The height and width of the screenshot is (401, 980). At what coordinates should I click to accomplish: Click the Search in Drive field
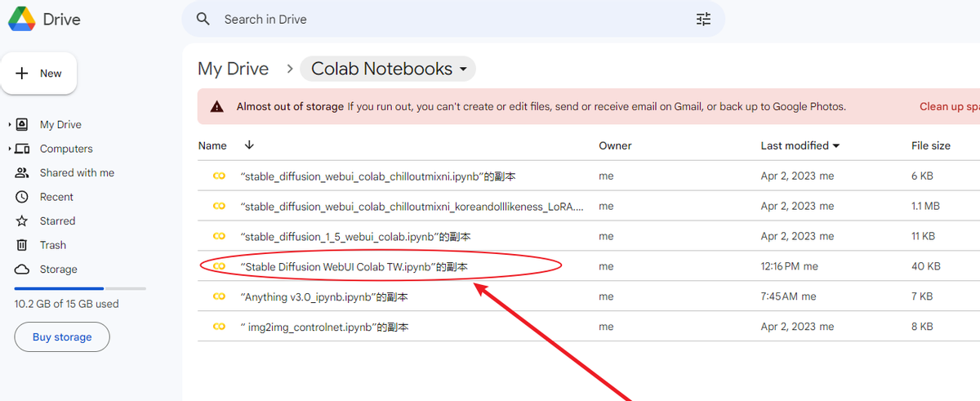point(453,19)
